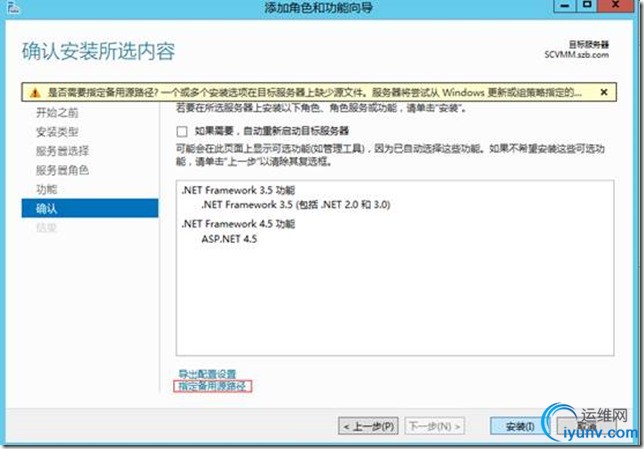Click the warning text about alternate source path
This screenshot has width=644, height=449.
[x=315, y=92]
